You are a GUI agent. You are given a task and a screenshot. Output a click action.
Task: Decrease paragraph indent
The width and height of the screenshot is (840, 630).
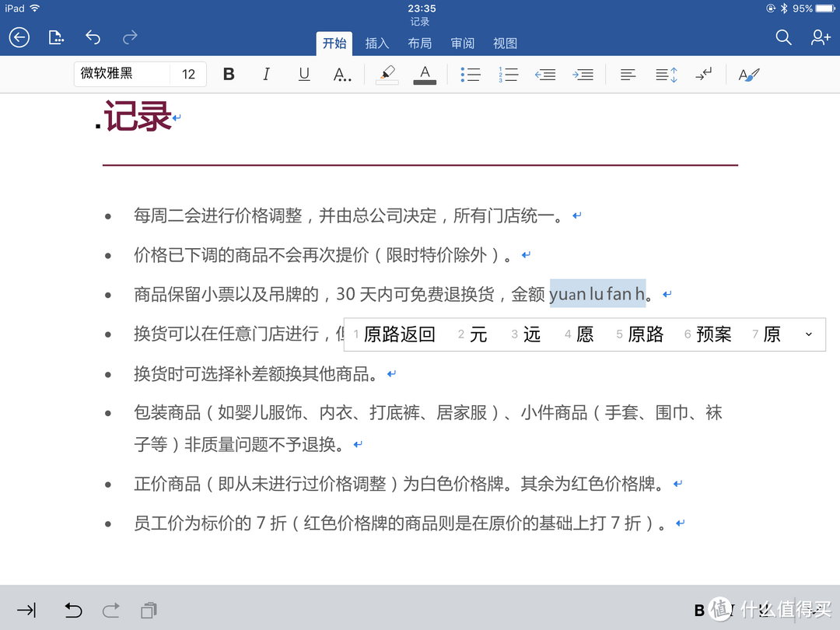pos(545,75)
